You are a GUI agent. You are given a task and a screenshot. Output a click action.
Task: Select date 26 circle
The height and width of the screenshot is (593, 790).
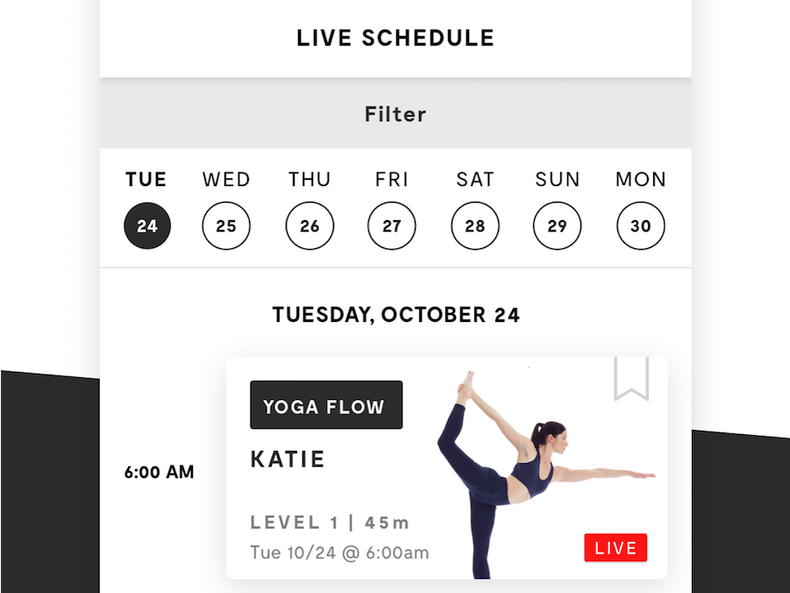pos(310,226)
